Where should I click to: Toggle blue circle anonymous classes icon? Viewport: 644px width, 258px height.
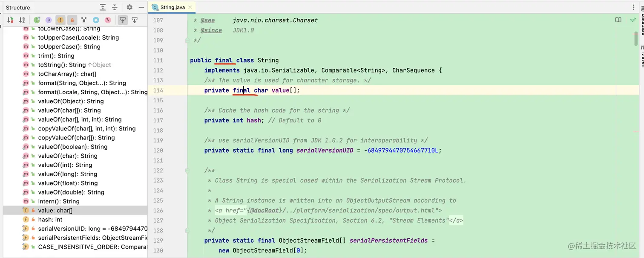pos(96,20)
